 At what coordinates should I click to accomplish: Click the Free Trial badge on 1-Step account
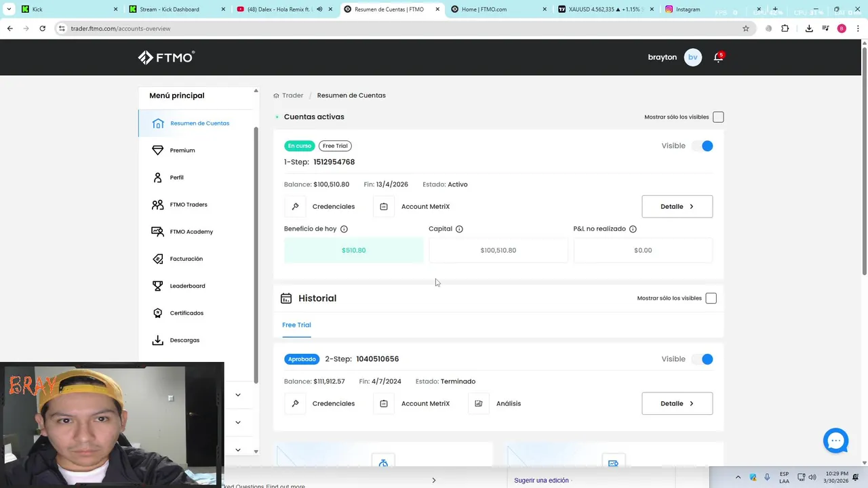[335, 146]
